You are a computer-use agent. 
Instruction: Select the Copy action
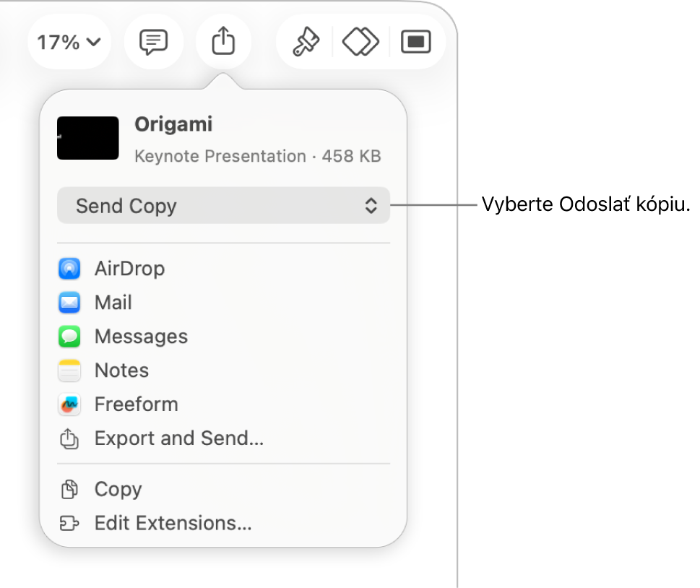224,489
